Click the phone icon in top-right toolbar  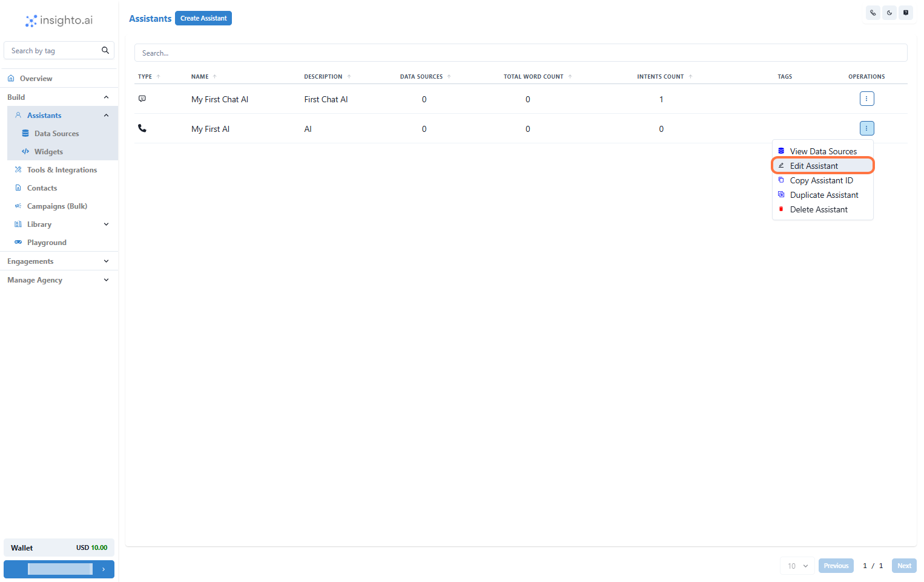coord(873,13)
